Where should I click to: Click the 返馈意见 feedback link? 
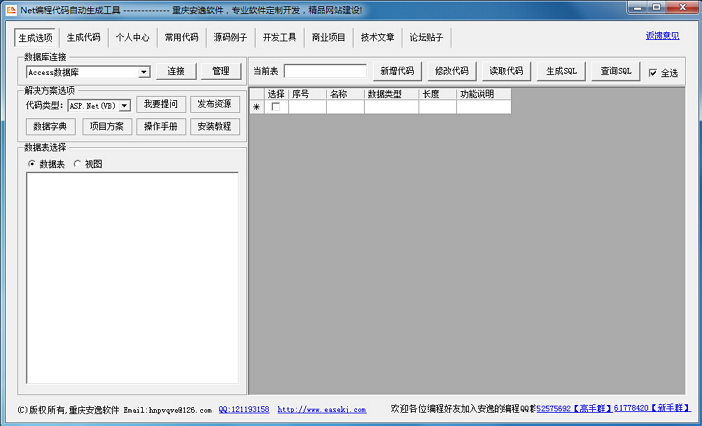tap(663, 36)
